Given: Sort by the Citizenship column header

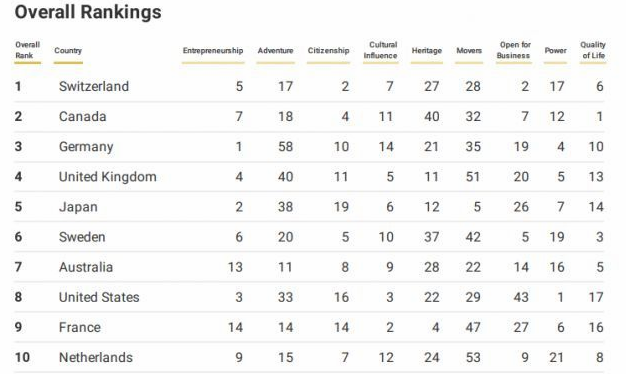Looking at the screenshot, I should coord(328,51).
